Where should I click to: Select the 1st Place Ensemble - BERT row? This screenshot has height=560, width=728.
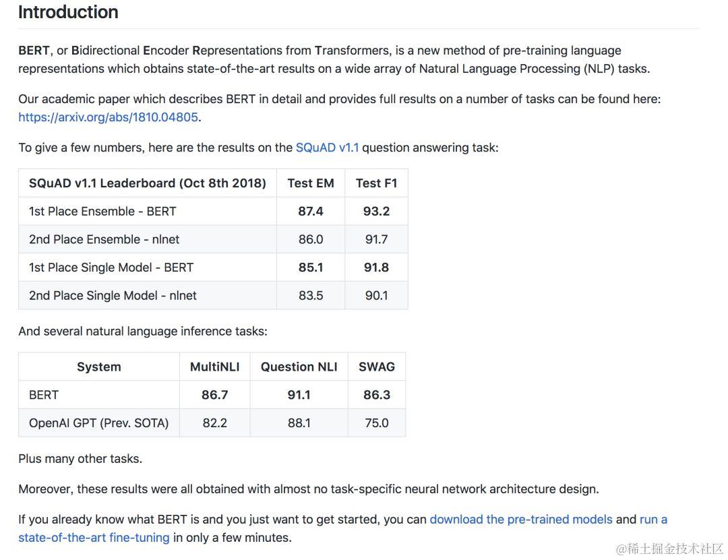[x=213, y=212]
